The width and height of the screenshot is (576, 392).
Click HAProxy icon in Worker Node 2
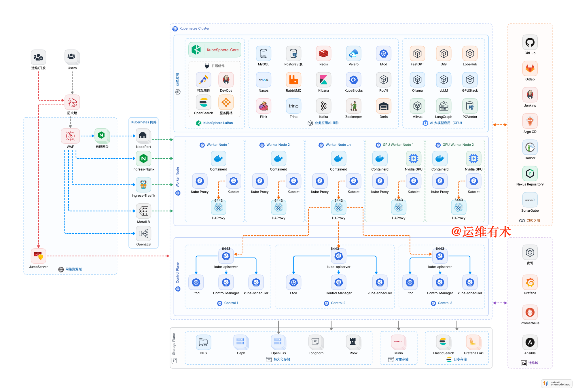(278, 207)
